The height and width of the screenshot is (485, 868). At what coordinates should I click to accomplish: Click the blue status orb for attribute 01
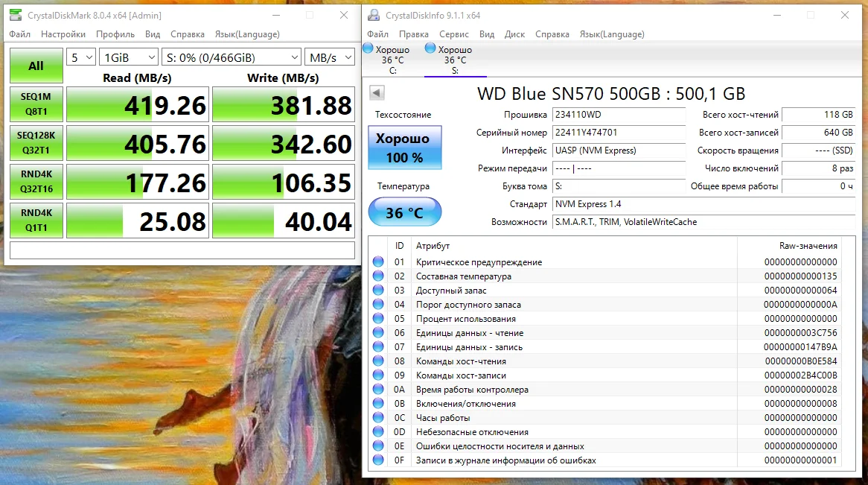[x=378, y=262]
